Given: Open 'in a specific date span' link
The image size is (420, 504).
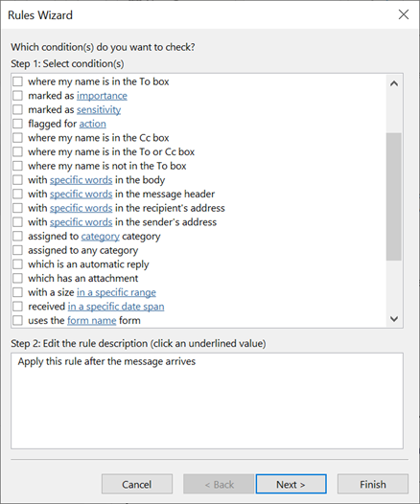Looking at the screenshot, I should point(116,307).
